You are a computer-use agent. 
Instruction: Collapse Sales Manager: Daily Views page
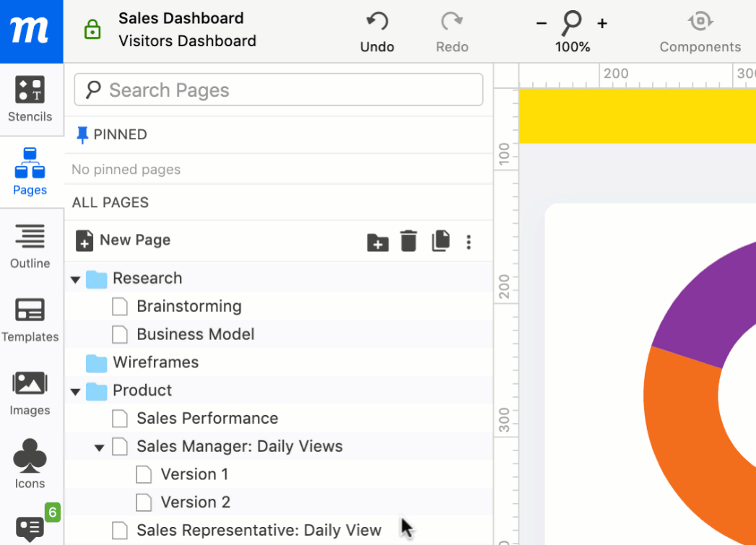pos(100,448)
